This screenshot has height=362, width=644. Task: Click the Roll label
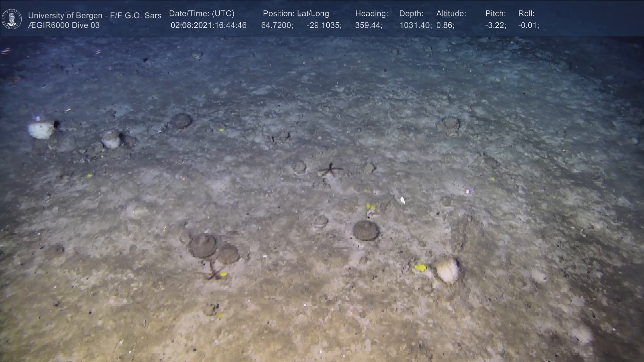click(x=526, y=14)
